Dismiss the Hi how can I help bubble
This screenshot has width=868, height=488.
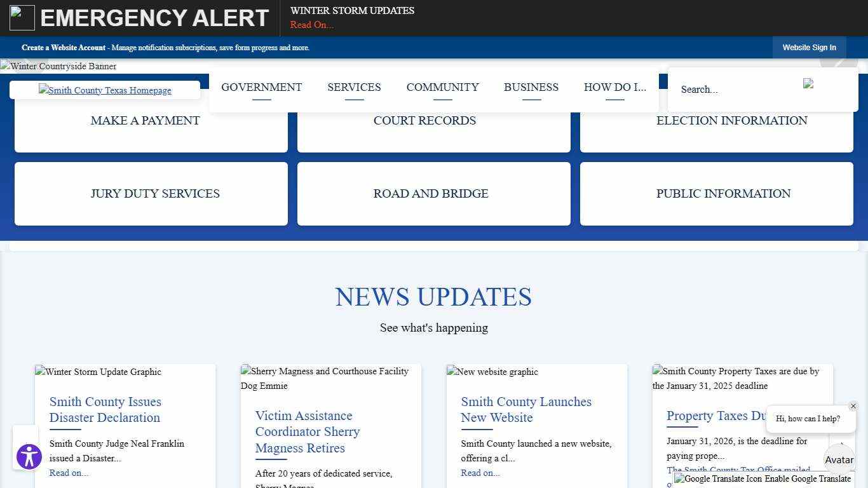coord(853,406)
